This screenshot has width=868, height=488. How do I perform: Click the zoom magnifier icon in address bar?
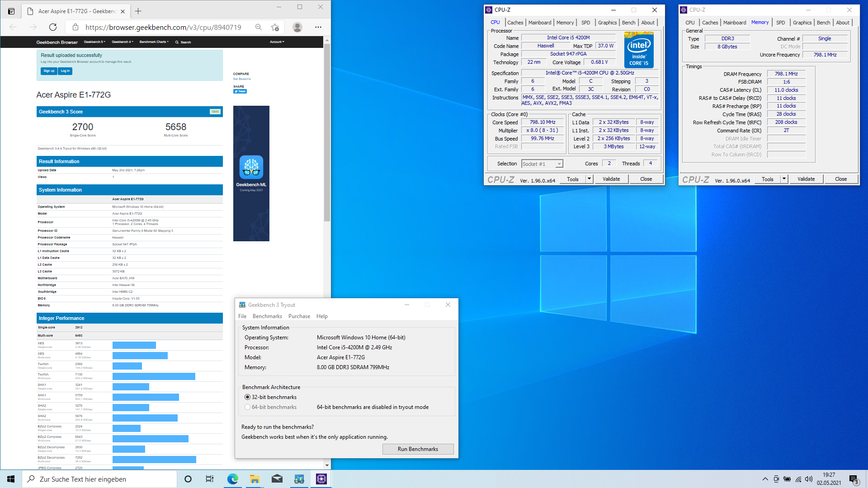point(259,27)
